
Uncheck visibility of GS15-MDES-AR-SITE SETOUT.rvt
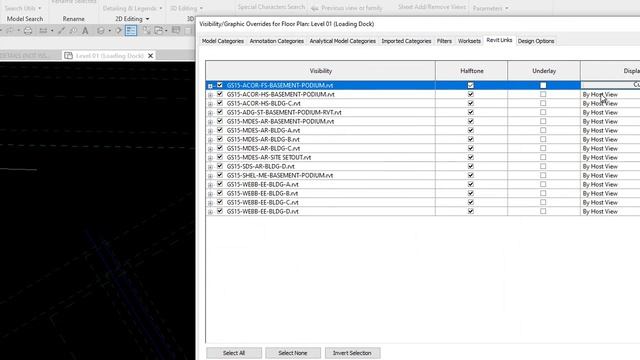tap(220, 157)
